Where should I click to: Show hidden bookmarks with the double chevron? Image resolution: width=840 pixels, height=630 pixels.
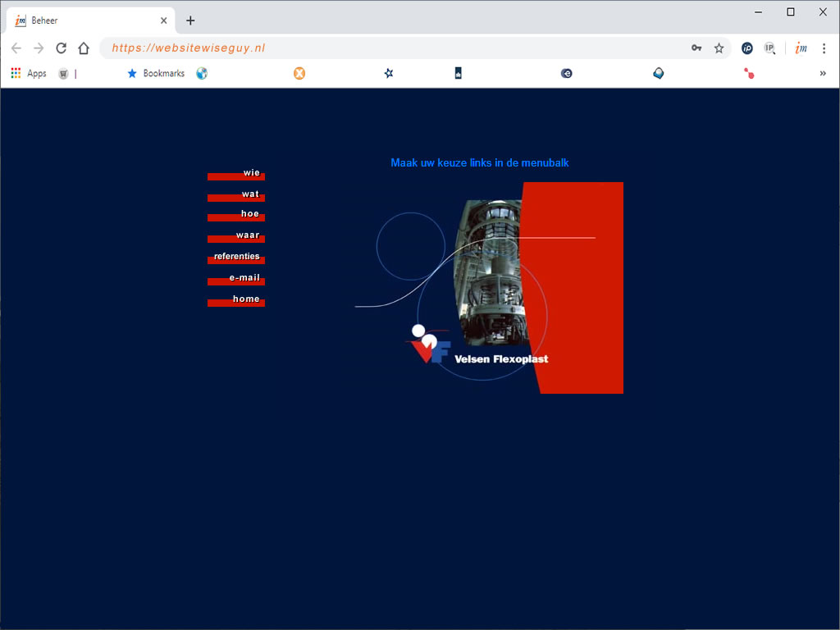(x=823, y=73)
